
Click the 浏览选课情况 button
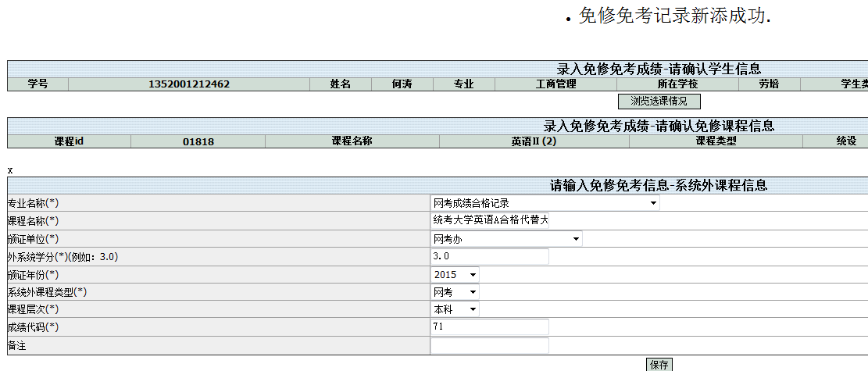point(659,101)
